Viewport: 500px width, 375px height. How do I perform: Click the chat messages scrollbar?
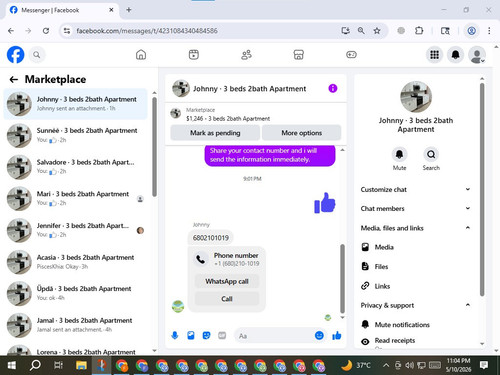342,278
